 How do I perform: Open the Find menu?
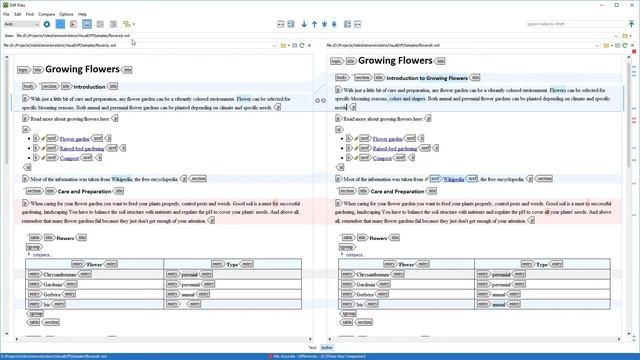coord(30,14)
